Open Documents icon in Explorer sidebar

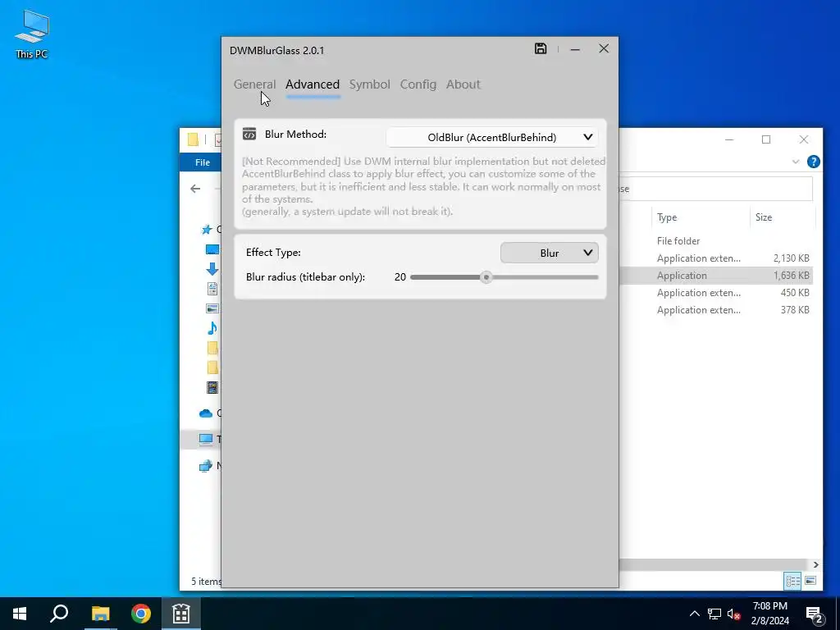pos(212,289)
